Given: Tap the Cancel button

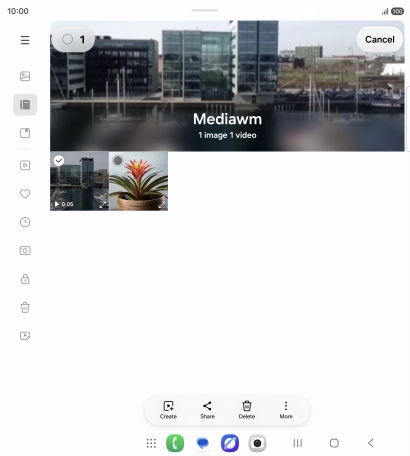Looking at the screenshot, I should point(380,39).
